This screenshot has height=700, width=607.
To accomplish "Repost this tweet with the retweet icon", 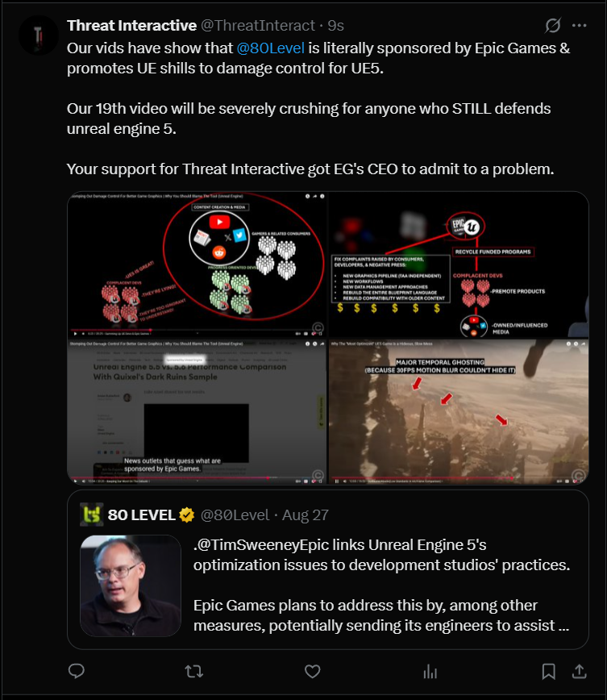I will click(x=194, y=671).
